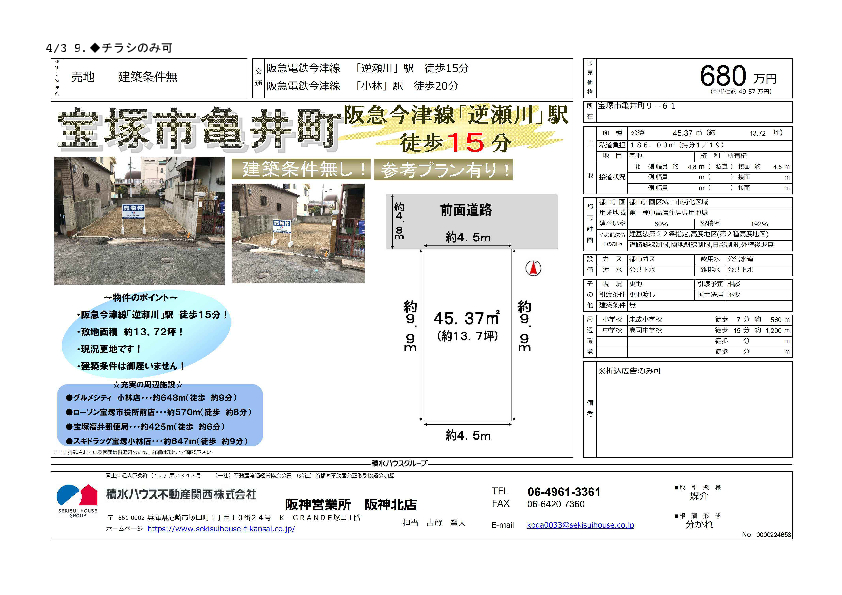Click the bullet beside 宝塚桜井郵便局
Screen dimensions: 842x595
pyautogui.click(x=68, y=425)
